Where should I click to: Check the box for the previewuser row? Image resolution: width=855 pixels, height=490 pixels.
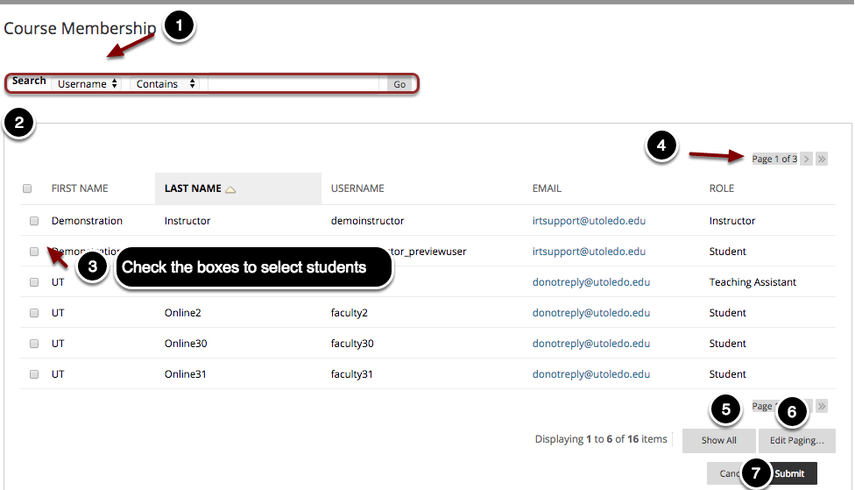[x=34, y=251]
